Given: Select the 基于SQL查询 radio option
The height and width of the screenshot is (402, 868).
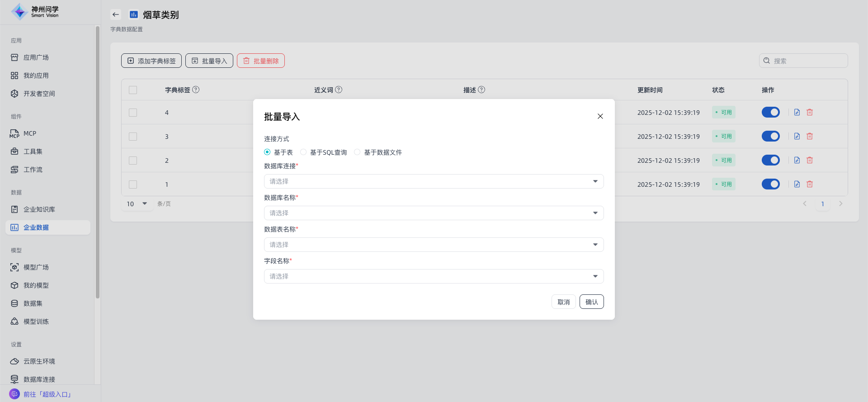Looking at the screenshot, I should click(x=303, y=152).
